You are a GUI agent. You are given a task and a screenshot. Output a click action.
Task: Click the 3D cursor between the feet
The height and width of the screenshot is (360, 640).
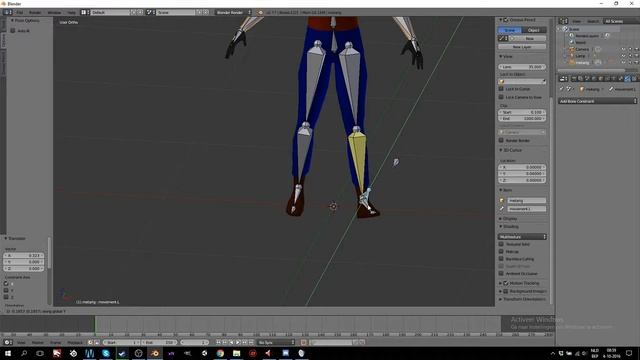tap(333, 206)
